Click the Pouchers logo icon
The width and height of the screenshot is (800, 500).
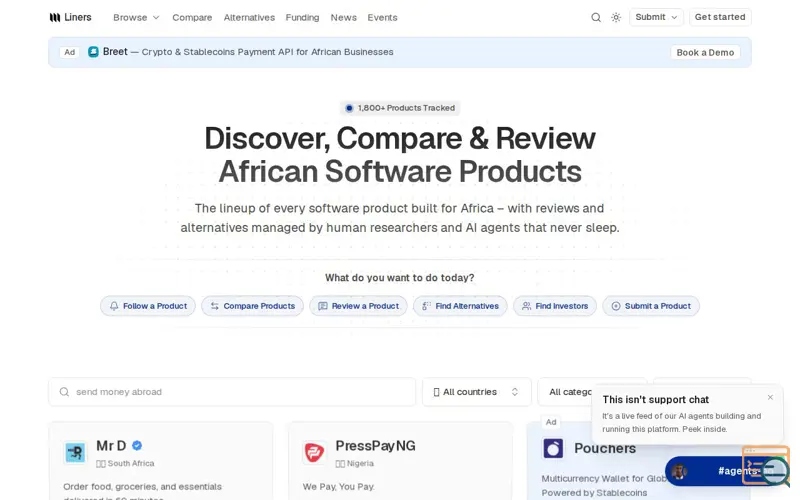pos(553,448)
